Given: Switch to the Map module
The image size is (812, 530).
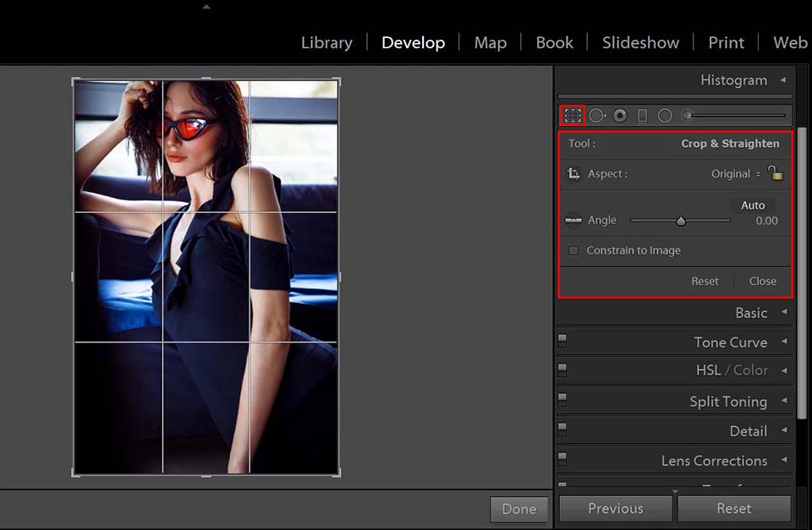Looking at the screenshot, I should 491,42.
